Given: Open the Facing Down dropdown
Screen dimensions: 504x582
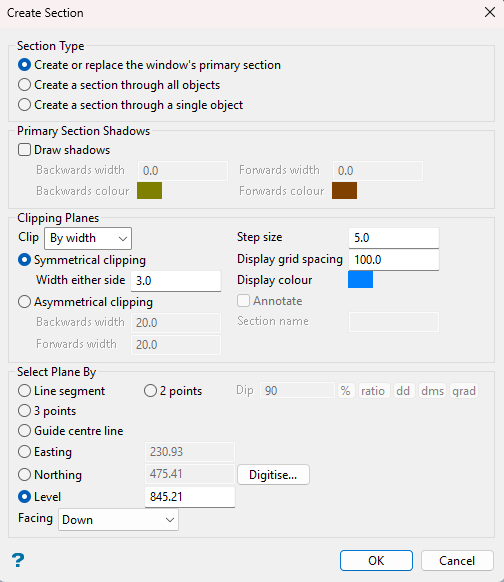Looking at the screenshot, I should 118,520.
